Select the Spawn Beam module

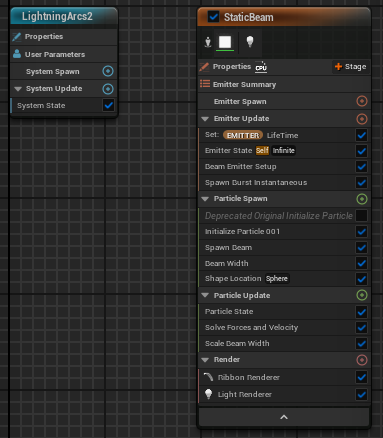(284, 247)
